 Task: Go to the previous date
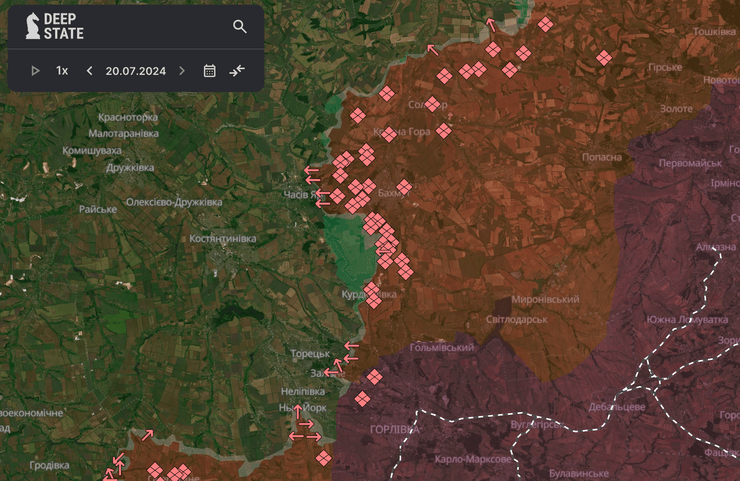click(90, 71)
